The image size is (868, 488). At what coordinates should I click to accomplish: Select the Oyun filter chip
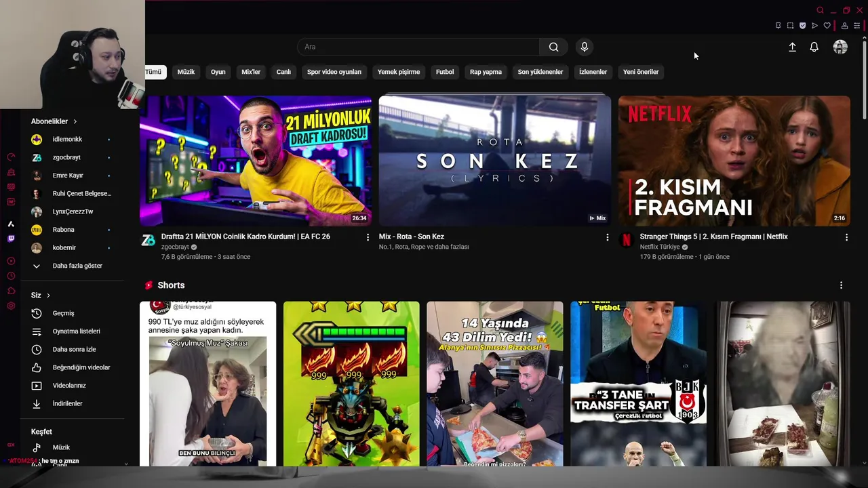click(x=218, y=72)
